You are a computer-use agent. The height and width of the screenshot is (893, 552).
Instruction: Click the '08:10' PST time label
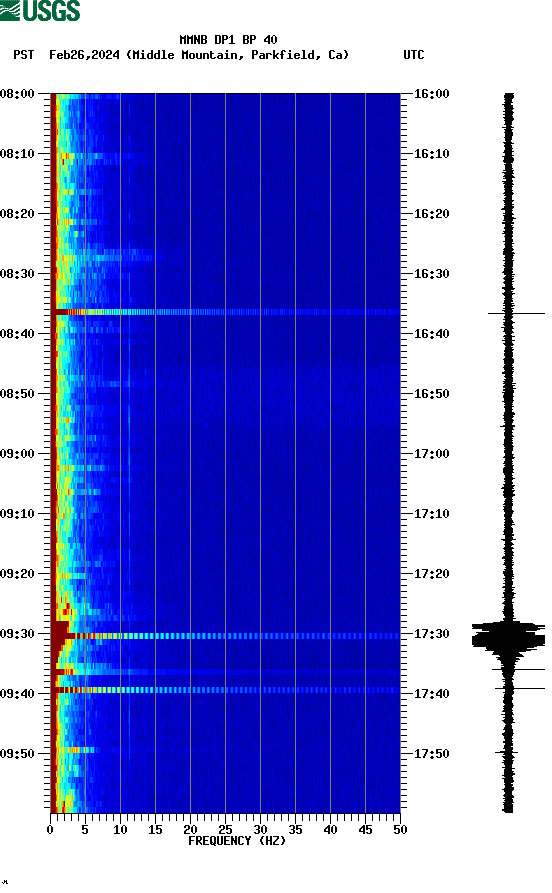pos(18,154)
